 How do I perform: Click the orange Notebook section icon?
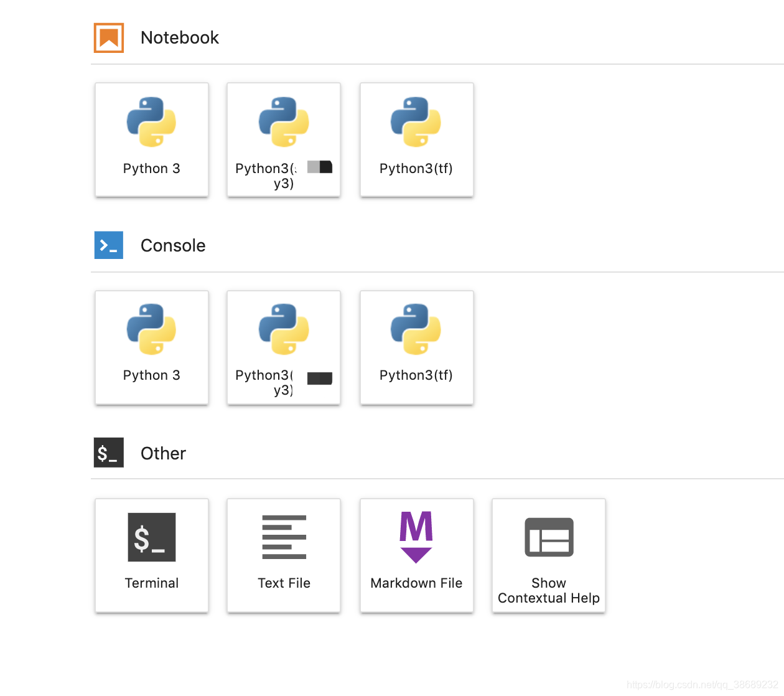[x=109, y=38]
